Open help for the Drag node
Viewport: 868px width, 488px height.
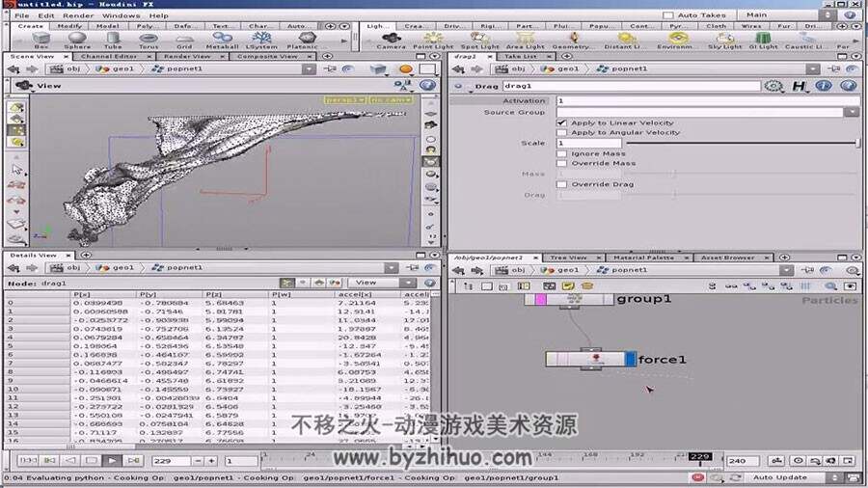[x=848, y=86]
